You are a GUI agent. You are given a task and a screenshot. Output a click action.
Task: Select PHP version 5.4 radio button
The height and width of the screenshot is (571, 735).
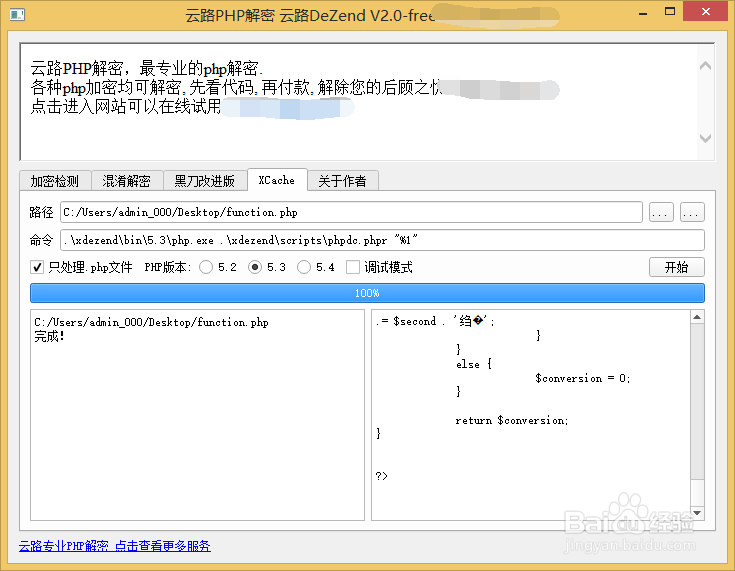(304, 267)
